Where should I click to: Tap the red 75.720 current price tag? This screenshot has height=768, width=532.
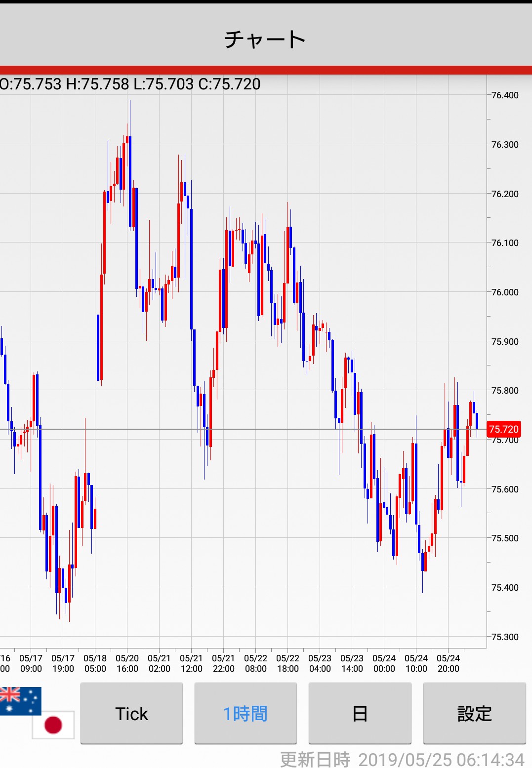click(504, 429)
